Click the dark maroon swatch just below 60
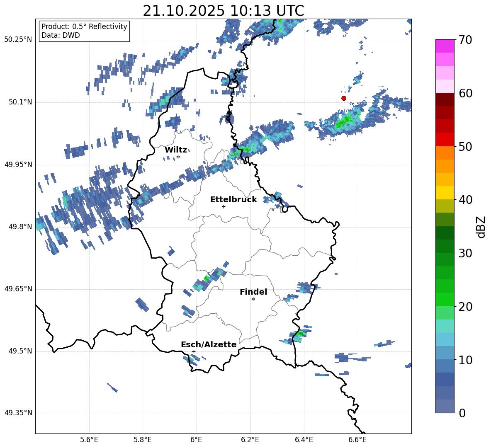 (x=445, y=99)
